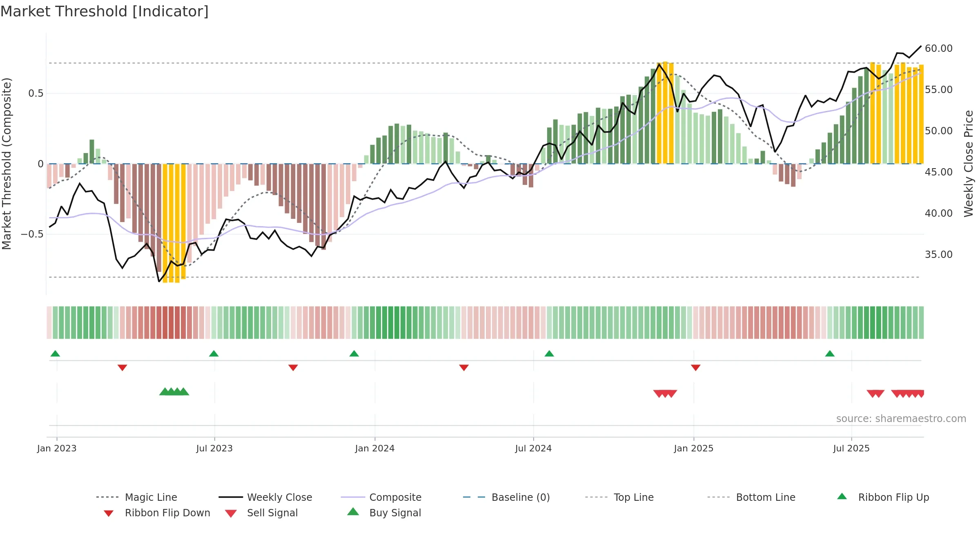Viewport: 980px width, 551px height.
Task: Click the Jan 2023 x-axis label
Action: (x=57, y=448)
